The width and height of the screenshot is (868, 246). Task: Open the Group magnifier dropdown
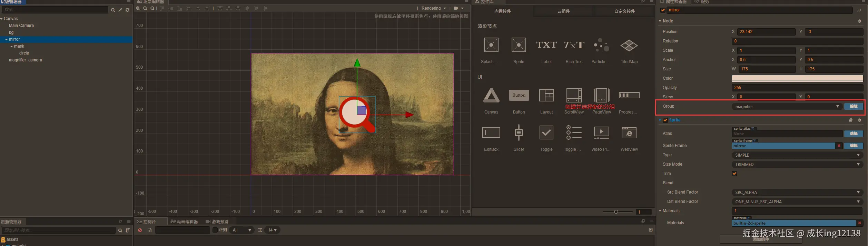click(787, 107)
